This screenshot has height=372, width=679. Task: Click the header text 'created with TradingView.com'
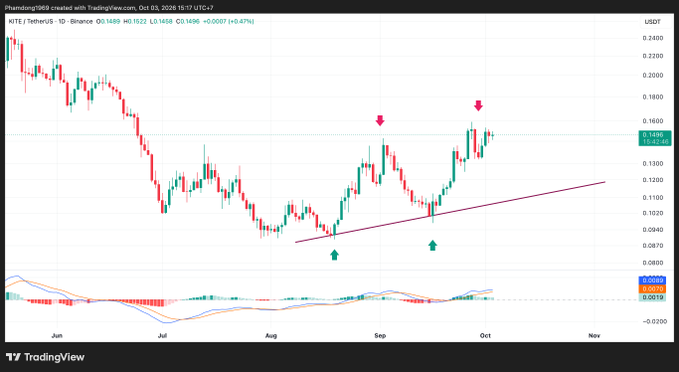[93, 8]
